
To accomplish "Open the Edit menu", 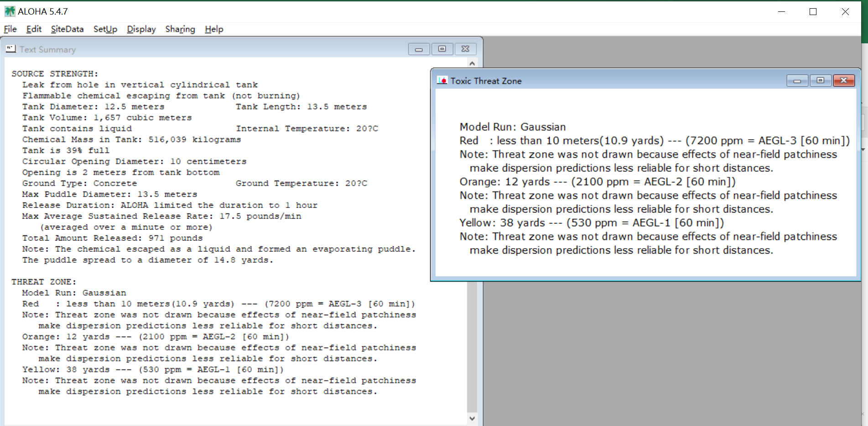I will click(34, 29).
